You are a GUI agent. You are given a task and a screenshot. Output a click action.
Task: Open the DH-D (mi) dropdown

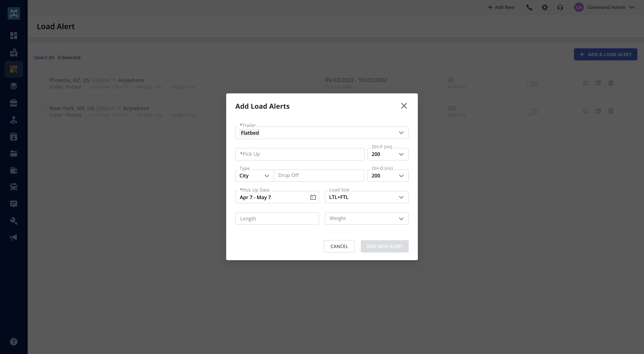tap(388, 176)
